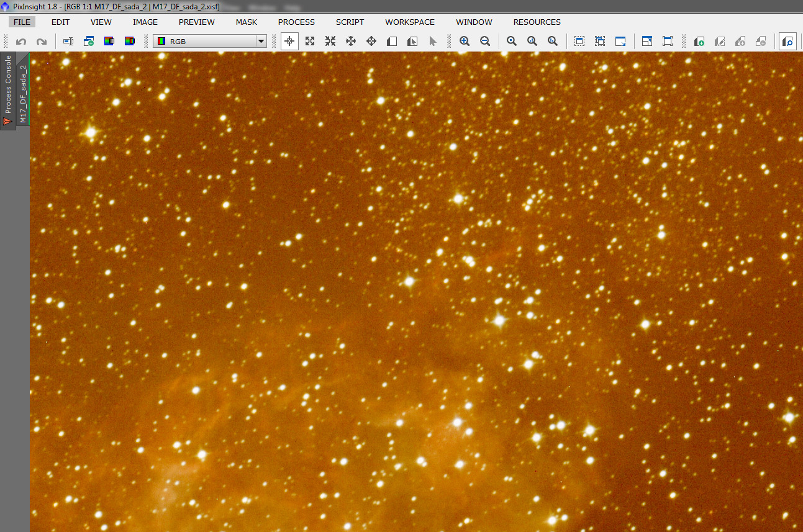The width and height of the screenshot is (803, 532).
Task: Open the RESOURCES menu
Action: (537, 22)
